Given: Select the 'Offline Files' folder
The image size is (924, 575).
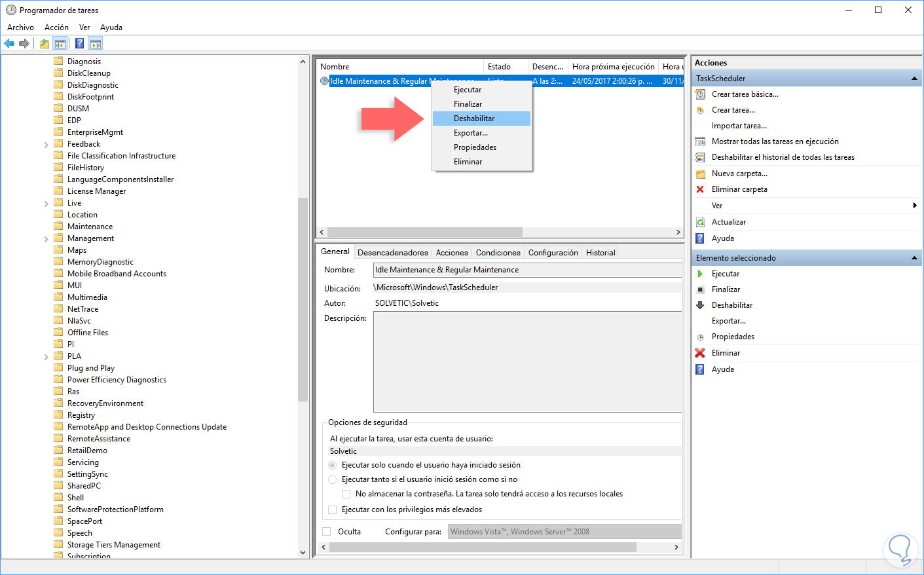Looking at the screenshot, I should pyautogui.click(x=88, y=333).
